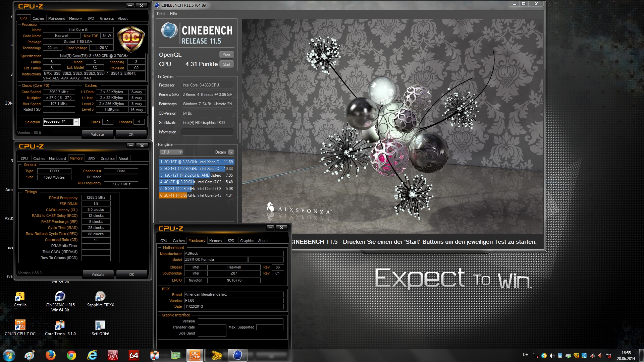Open SPD tab in Memory CPU-Z window

pos(92,159)
